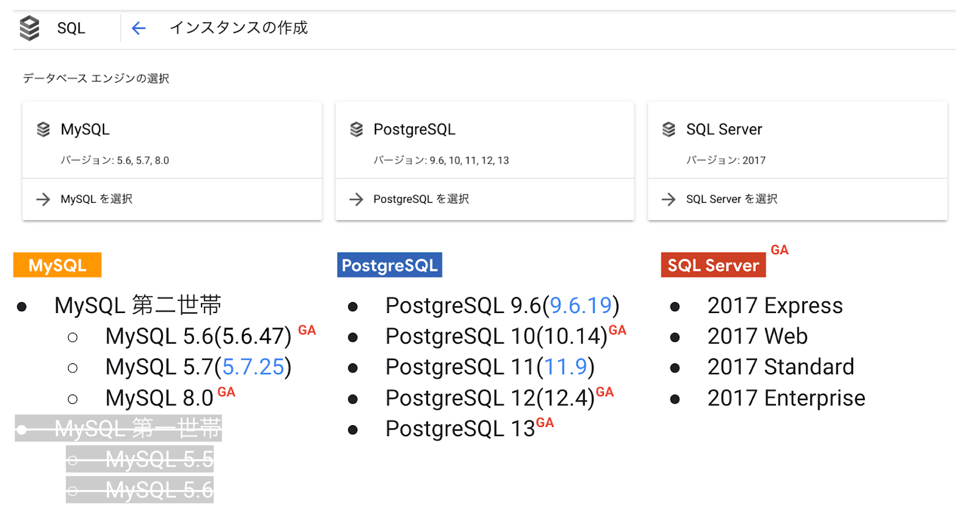Click バージョン: 5.6, 5.7, 8.0 text
Image resolution: width=980 pixels, height=517 pixels.
[115, 160]
